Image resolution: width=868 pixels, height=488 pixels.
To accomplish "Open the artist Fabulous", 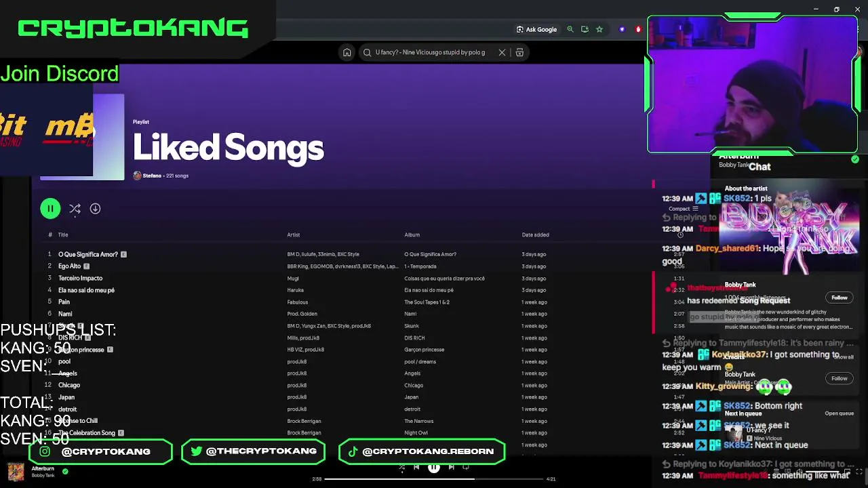I will tap(297, 302).
